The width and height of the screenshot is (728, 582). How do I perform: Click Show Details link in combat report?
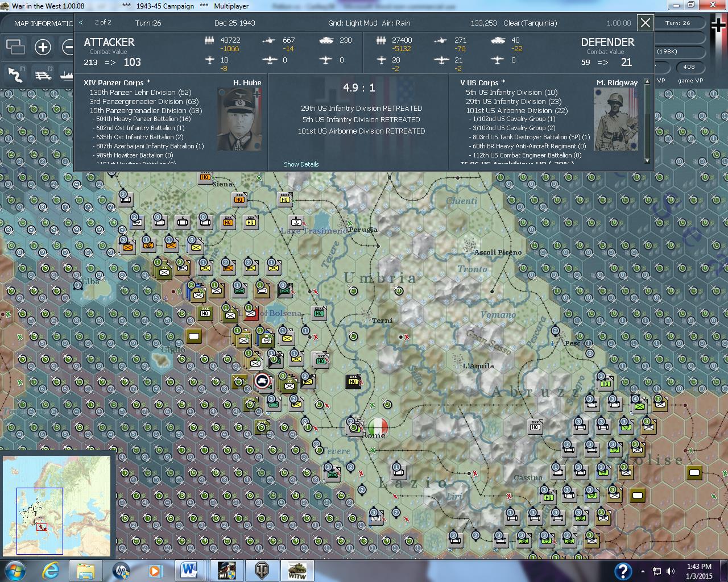301,164
